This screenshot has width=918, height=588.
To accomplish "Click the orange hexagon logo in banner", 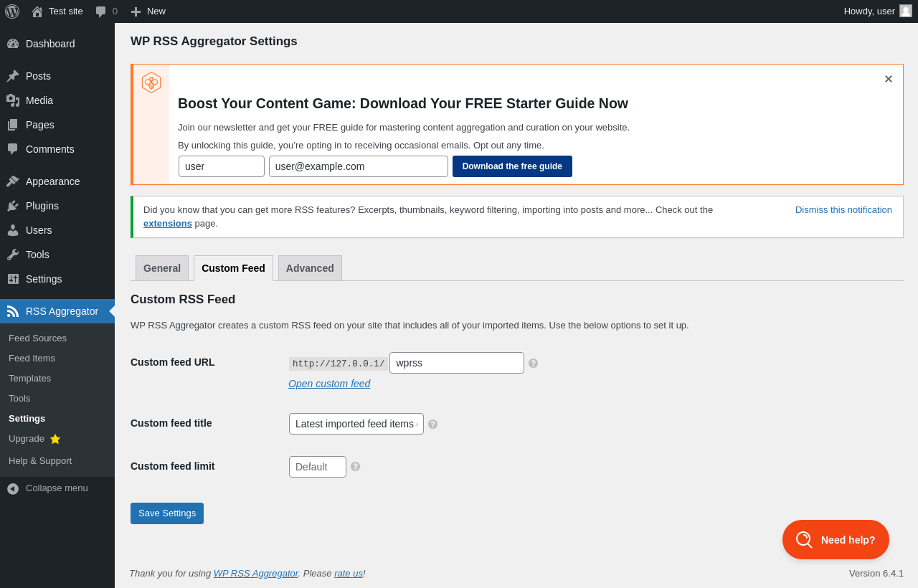I will pos(151,82).
